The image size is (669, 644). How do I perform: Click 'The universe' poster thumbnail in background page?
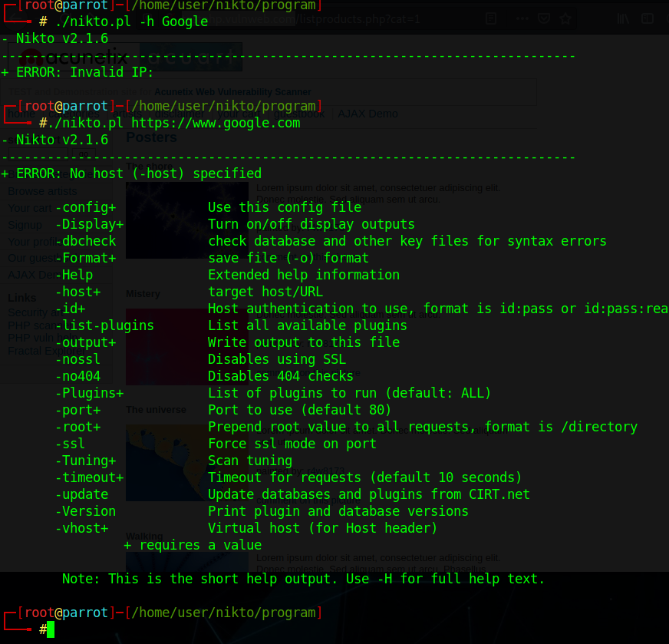click(187, 463)
